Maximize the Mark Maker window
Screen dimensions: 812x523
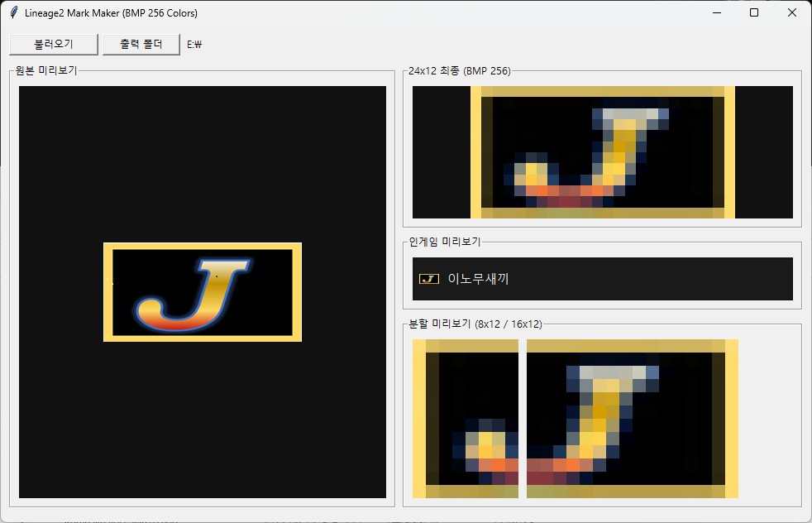(754, 12)
